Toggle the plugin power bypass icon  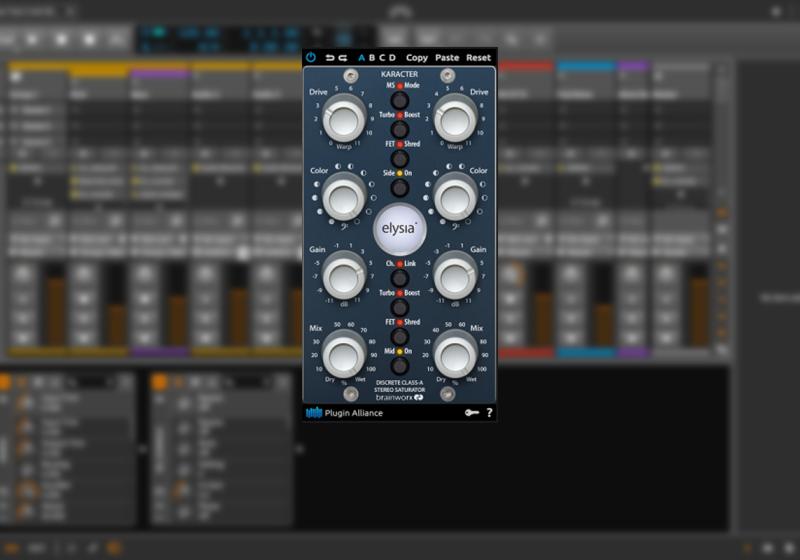[311, 58]
